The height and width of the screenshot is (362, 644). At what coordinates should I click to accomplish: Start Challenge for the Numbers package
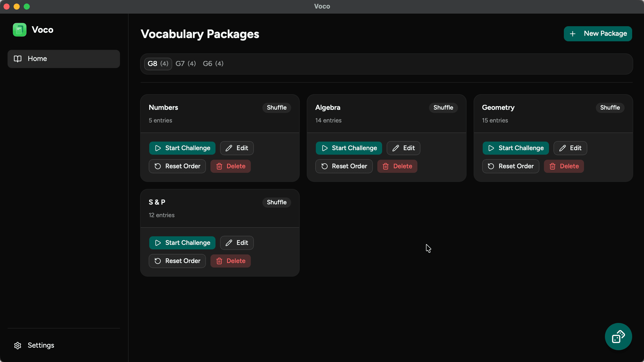tap(182, 148)
